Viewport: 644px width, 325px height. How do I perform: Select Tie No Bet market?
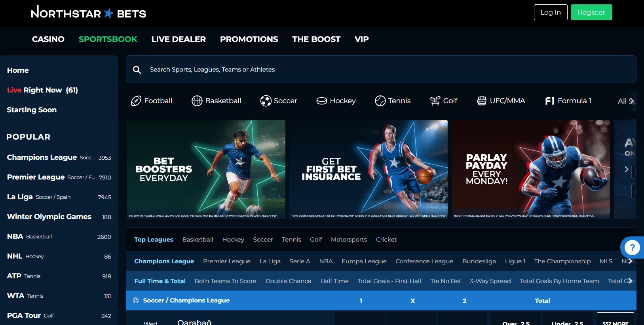pos(446,281)
